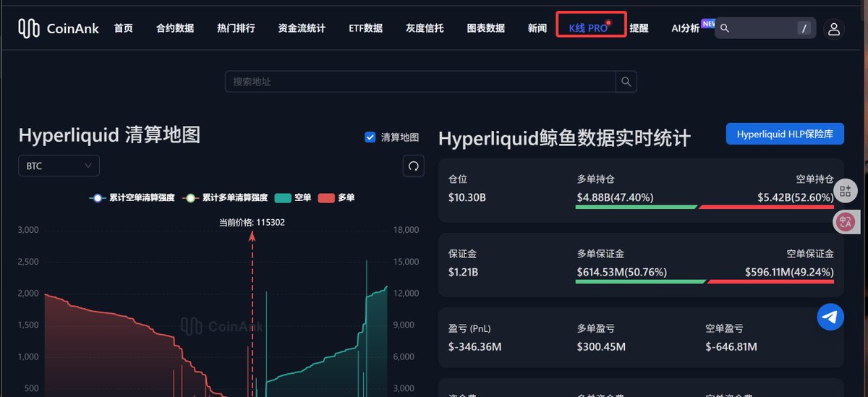Screen dimensions: 868x397
Task: Click the CoinAnk brand name link
Action: tap(75, 28)
